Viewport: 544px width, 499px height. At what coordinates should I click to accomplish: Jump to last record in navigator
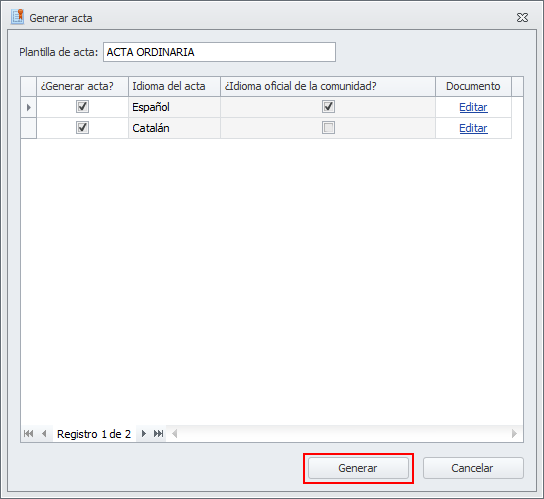pyautogui.click(x=159, y=433)
